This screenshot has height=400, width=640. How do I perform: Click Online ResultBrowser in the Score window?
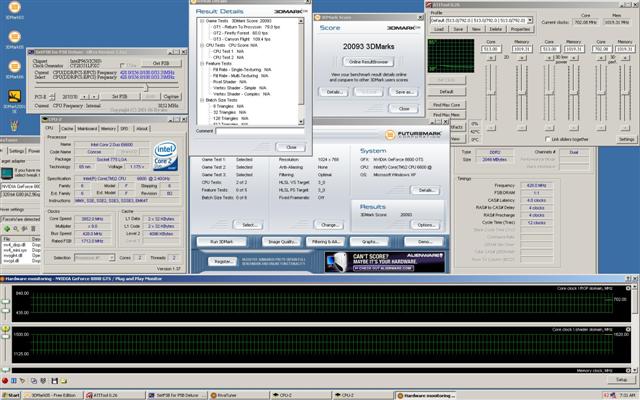tap(369, 62)
